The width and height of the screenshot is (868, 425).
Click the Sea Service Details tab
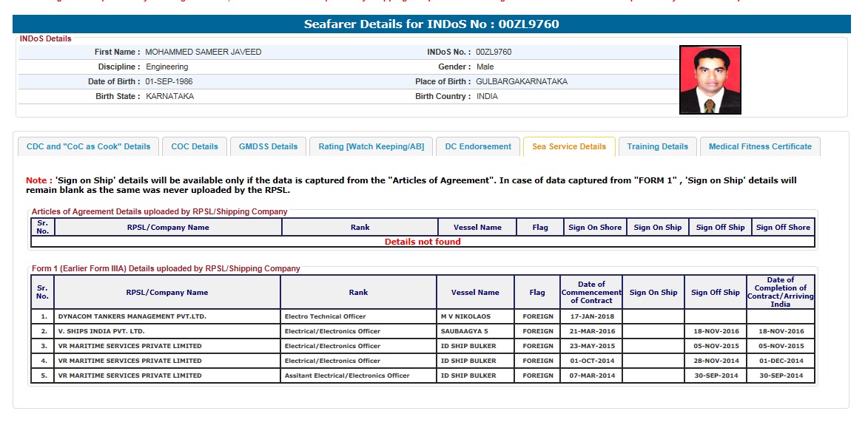pyautogui.click(x=568, y=146)
